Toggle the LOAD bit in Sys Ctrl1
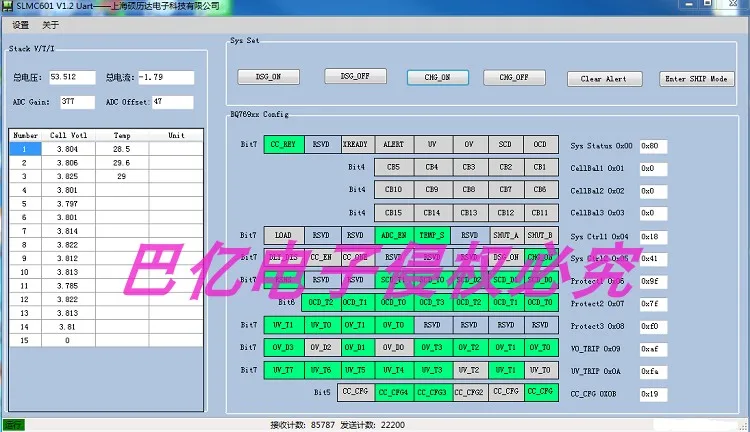Viewport: 750px width, 432px height. pos(284,235)
